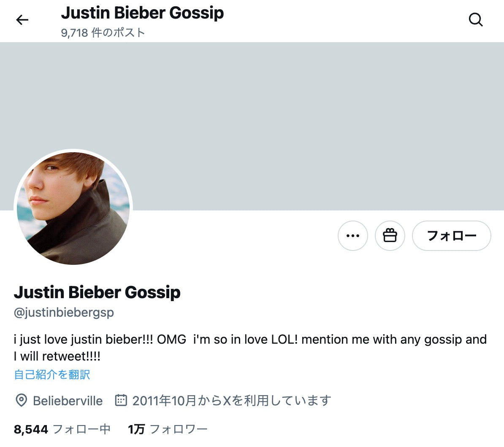Click the top header title Justin Bieber Gossip

[142, 13]
